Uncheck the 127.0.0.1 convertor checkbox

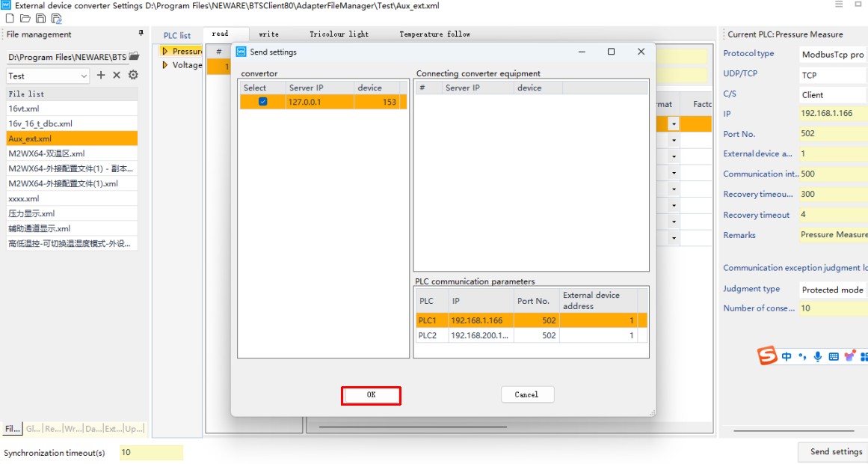(x=262, y=102)
